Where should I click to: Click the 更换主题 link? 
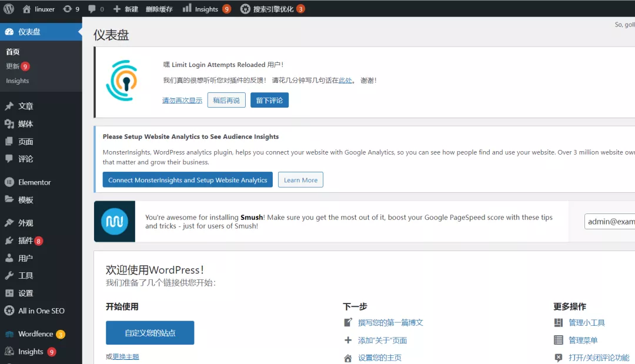[x=126, y=357]
